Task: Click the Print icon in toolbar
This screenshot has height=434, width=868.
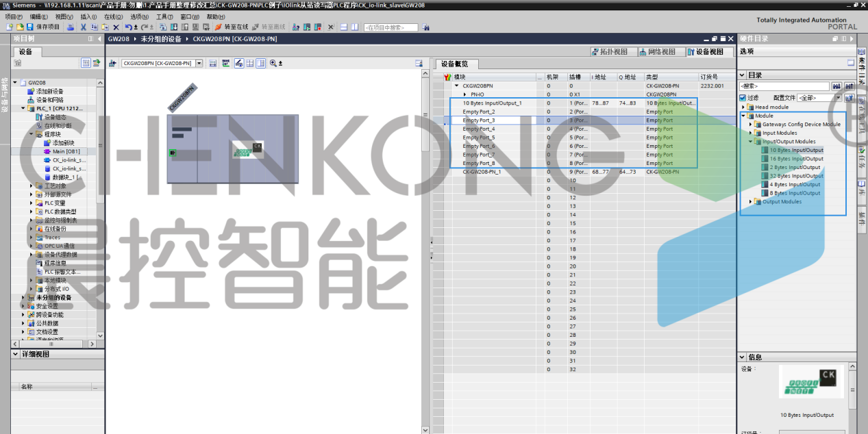Action: point(72,27)
